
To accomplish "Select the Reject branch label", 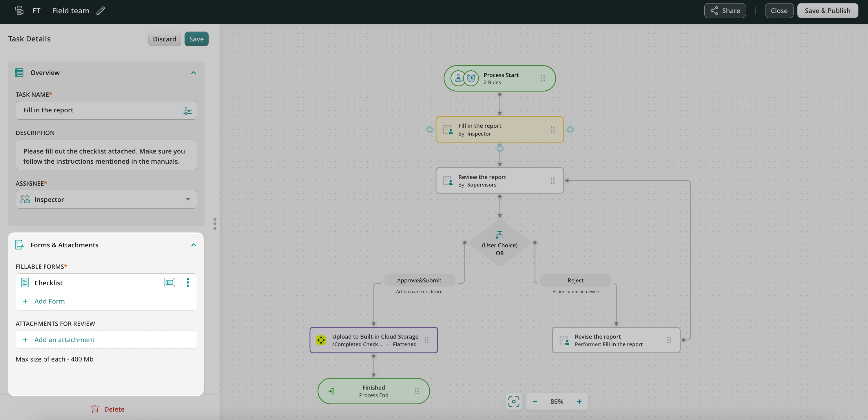I will pyautogui.click(x=575, y=280).
